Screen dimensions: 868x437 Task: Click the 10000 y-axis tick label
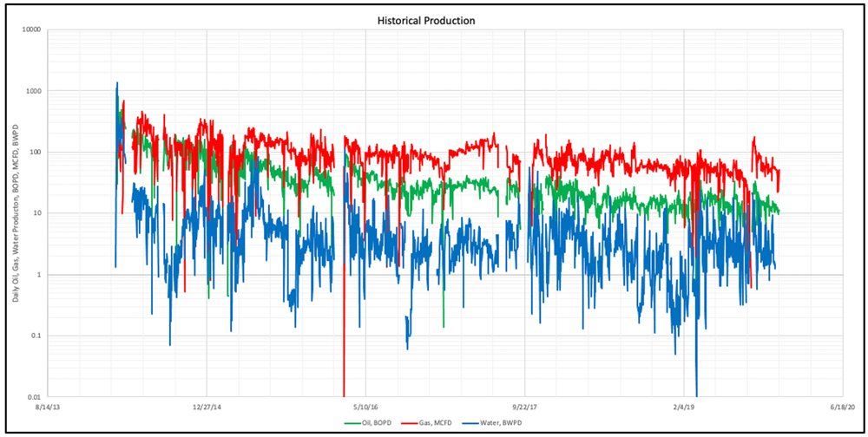pos(33,30)
